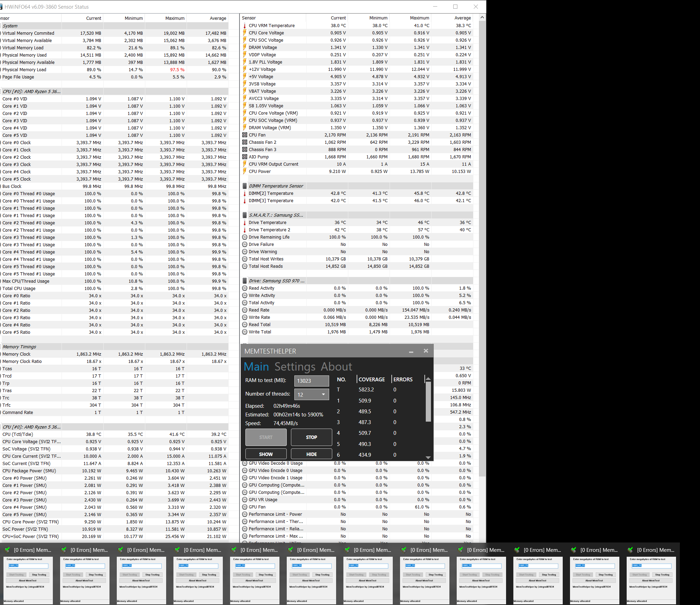700x605 pixels.
Task: Click the S.M.A.R.T. Samsung drive group icon
Action: tap(245, 215)
